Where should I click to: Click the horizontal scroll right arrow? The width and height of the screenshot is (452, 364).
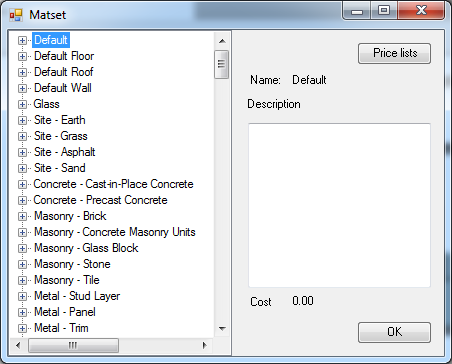pos(205,345)
